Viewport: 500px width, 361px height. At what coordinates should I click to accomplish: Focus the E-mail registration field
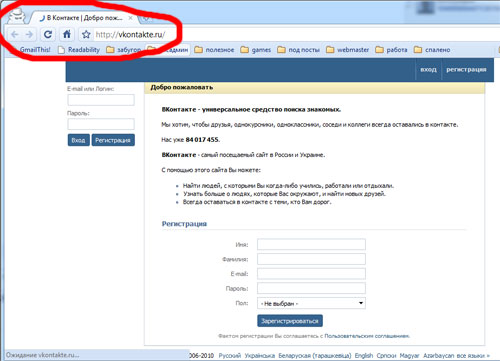click(311, 274)
